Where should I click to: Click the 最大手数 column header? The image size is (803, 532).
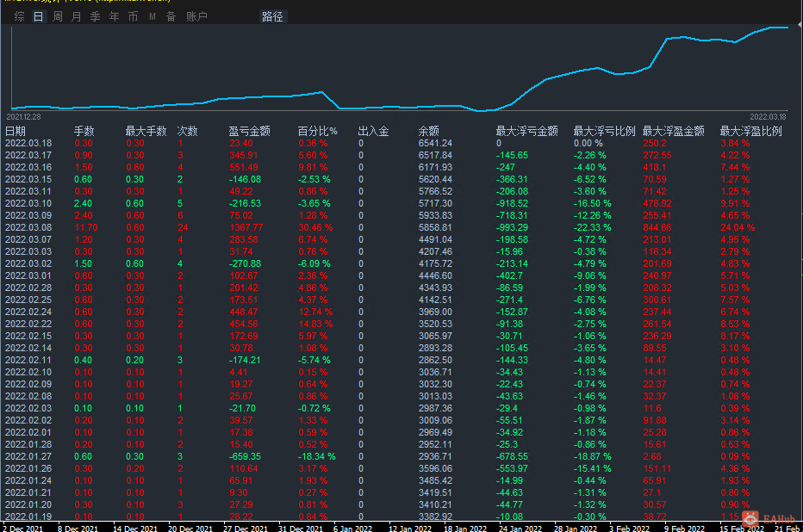pyautogui.click(x=146, y=132)
